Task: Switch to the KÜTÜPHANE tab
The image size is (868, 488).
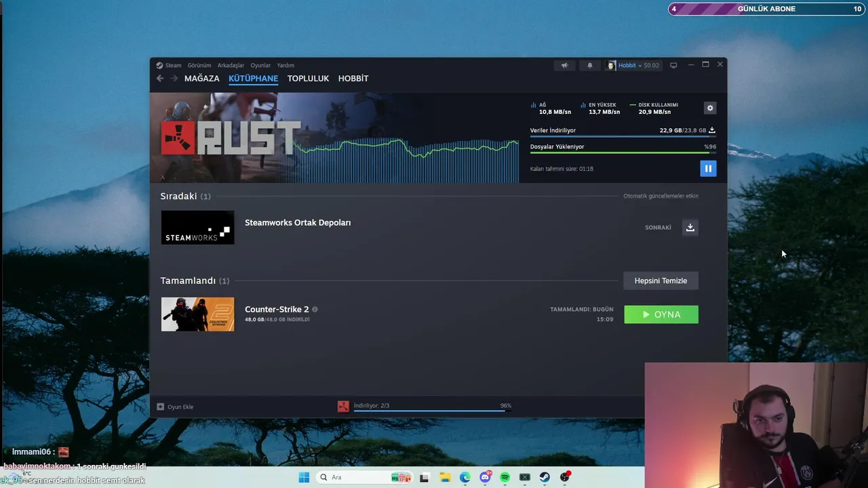Action: 253,79
